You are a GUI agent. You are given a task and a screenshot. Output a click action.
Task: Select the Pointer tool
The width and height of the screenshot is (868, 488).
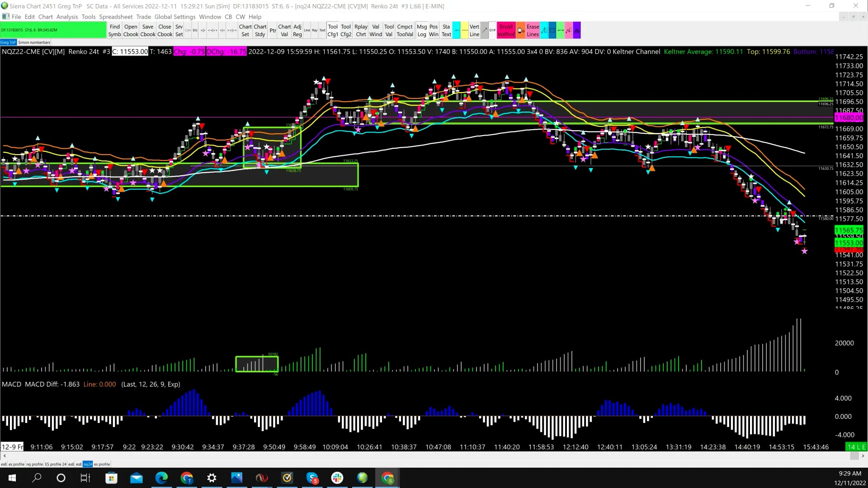pos(273,30)
